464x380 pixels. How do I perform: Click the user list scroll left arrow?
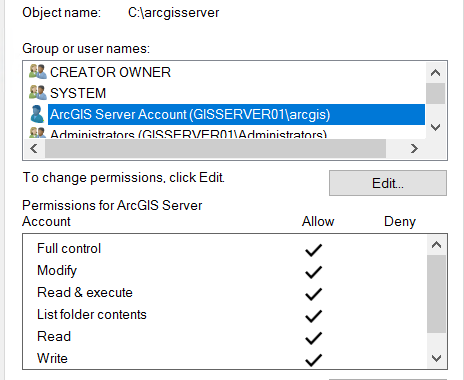pos(34,148)
